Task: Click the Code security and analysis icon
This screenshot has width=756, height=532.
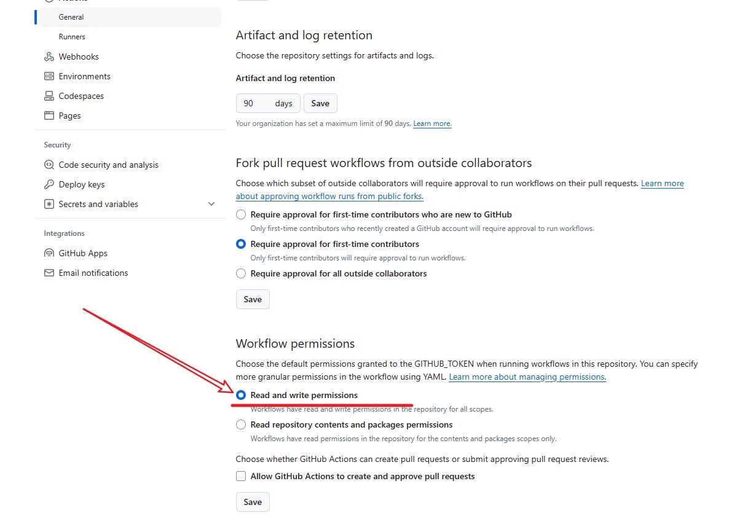Action: point(49,165)
